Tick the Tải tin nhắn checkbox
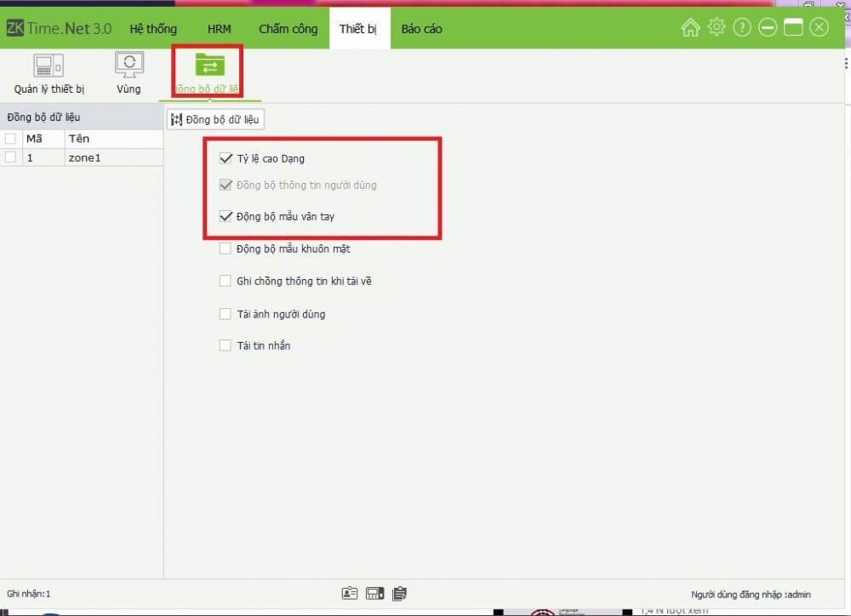The image size is (851, 616). click(x=226, y=345)
